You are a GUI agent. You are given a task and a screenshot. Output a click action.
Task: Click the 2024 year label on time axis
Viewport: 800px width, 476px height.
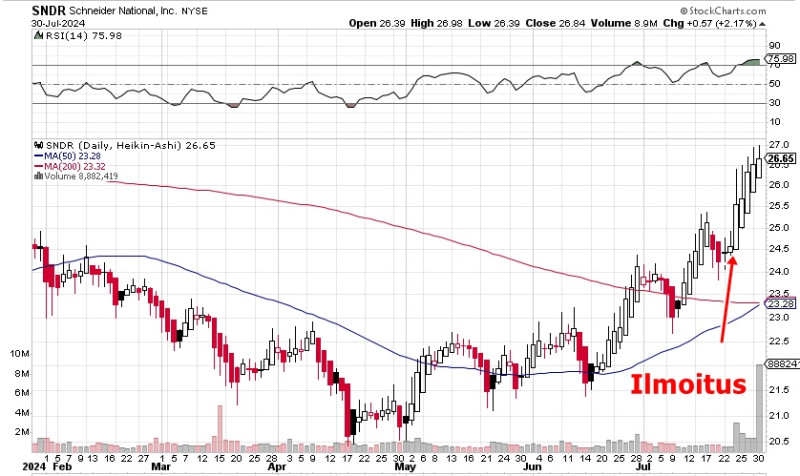(35, 467)
